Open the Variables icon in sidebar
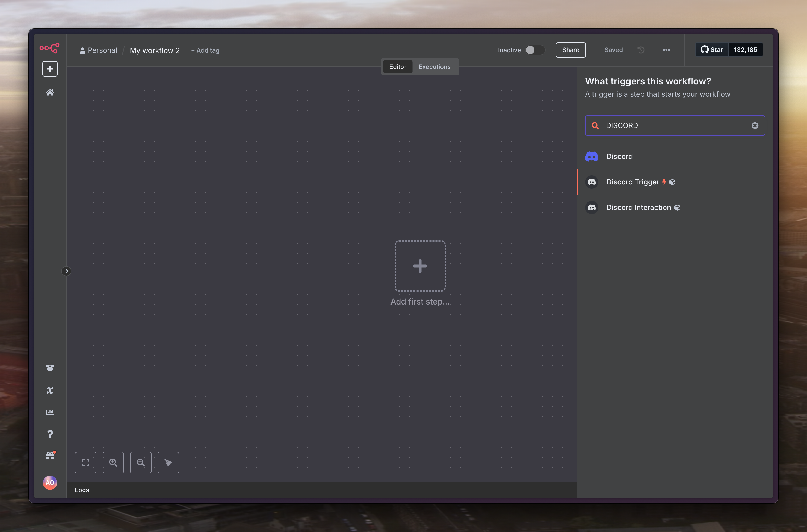 (x=50, y=390)
